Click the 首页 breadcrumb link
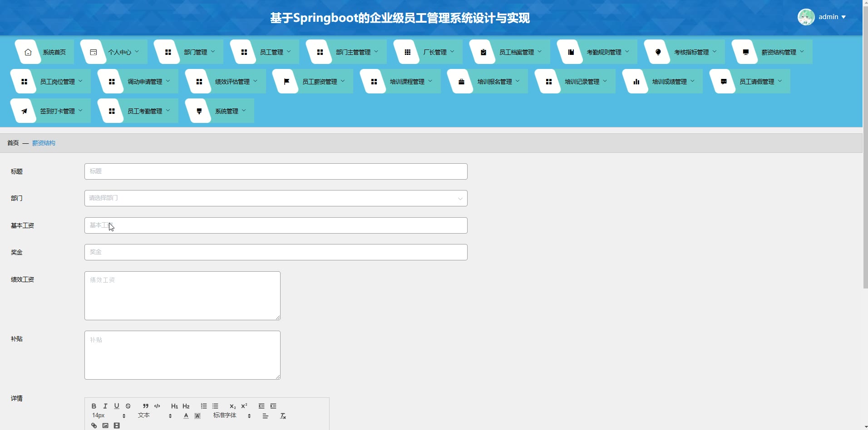This screenshot has width=868, height=430. (13, 143)
